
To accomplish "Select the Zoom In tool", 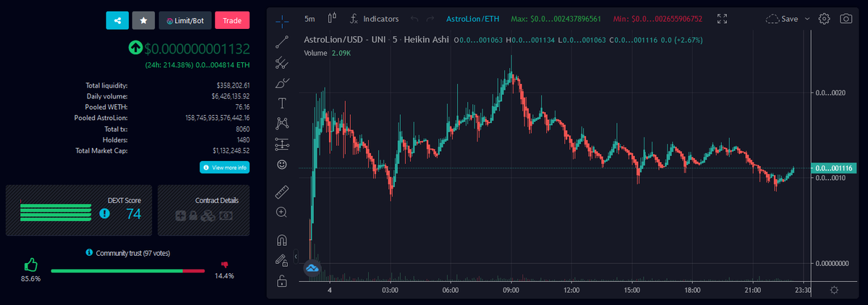I will click(x=282, y=212).
